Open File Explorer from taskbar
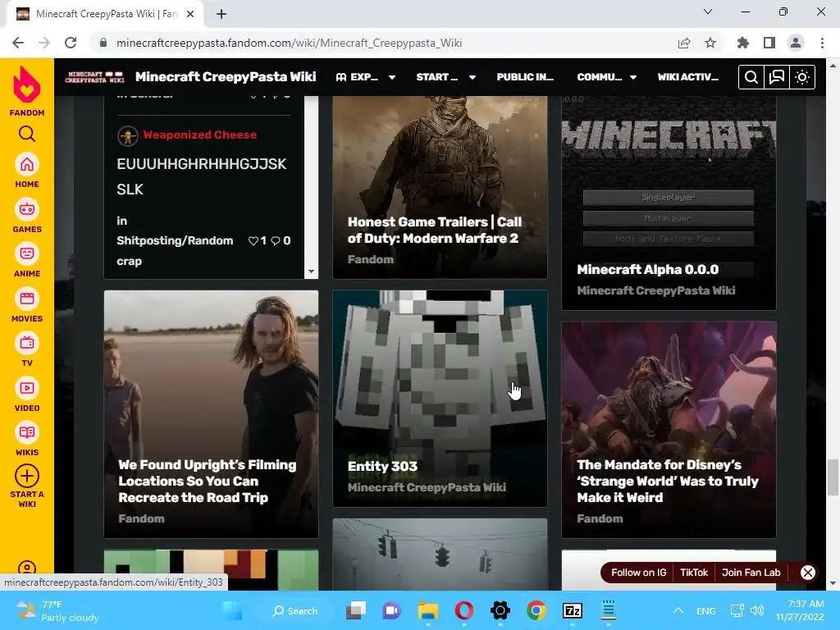Image resolution: width=840 pixels, height=630 pixels. pos(428,610)
